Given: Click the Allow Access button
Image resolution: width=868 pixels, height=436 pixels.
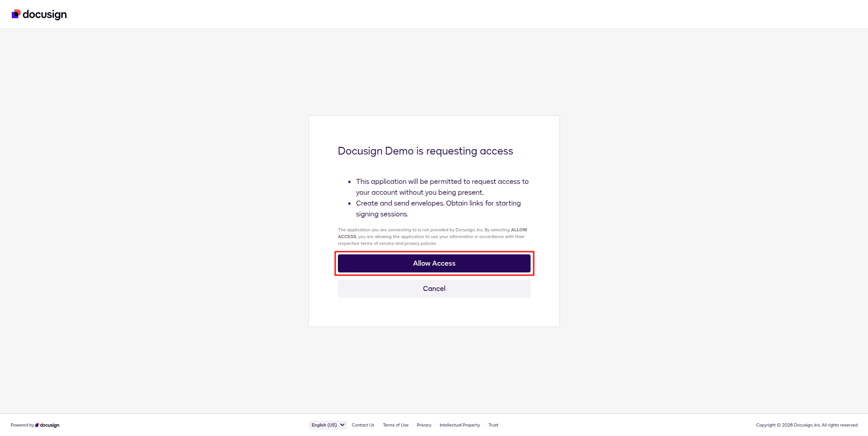Looking at the screenshot, I should tap(434, 263).
